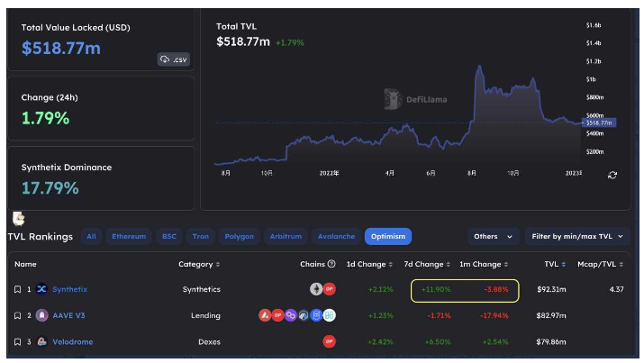Click the Avalanche chain icon in AAVE V3 row
644x363 pixels.
point(265,315)
